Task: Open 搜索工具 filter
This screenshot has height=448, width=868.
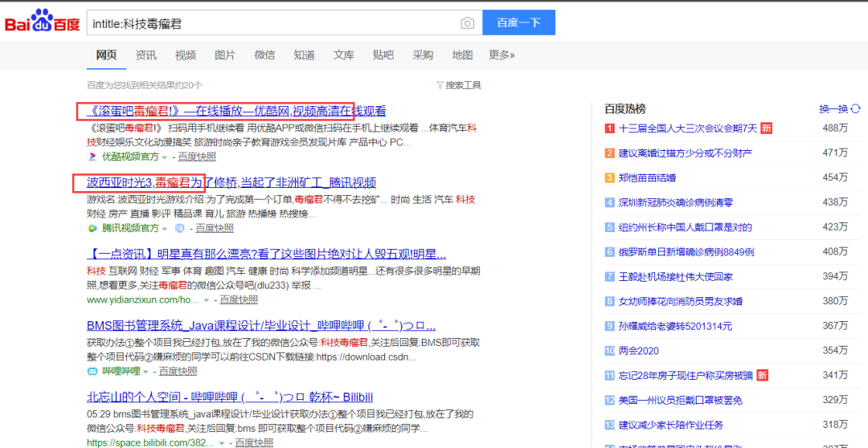Action: pyautogui.click(x=459, y=85)
